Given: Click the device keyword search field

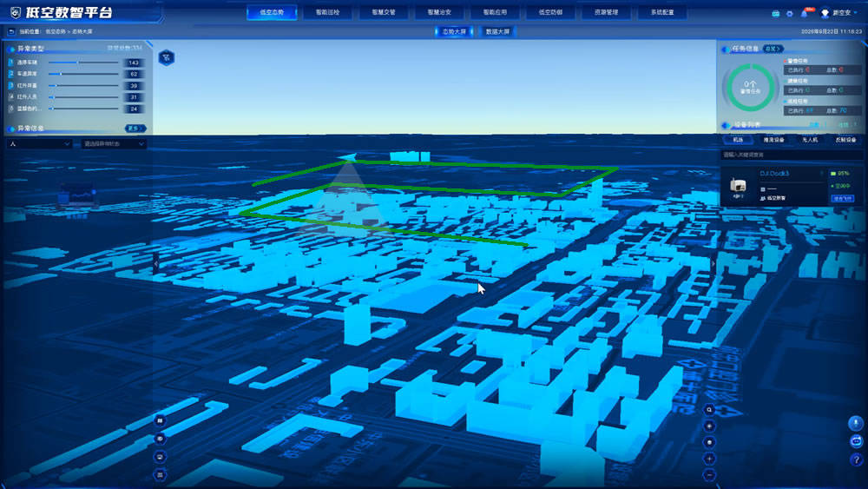Looking at the screenshot, I should [792, 155].
